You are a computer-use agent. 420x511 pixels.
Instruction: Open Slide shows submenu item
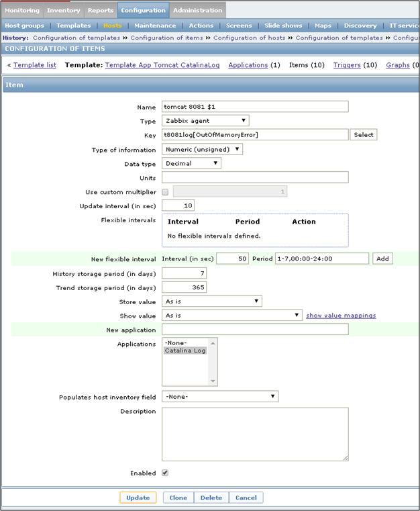(x=283, y=26)
